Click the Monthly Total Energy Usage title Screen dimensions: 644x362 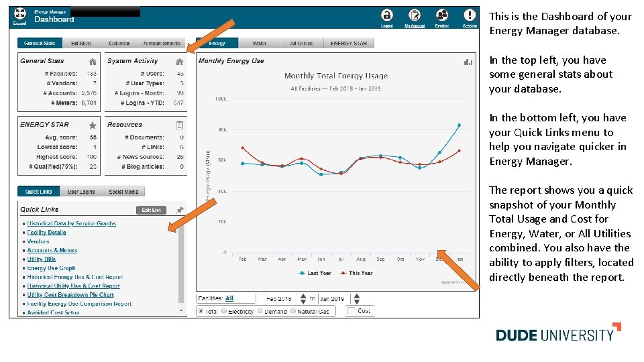336,76
